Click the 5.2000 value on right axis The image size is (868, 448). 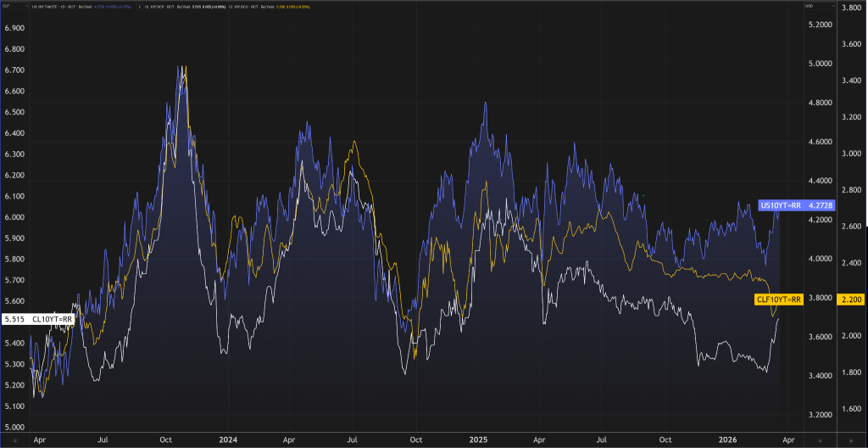click(821, 25)
